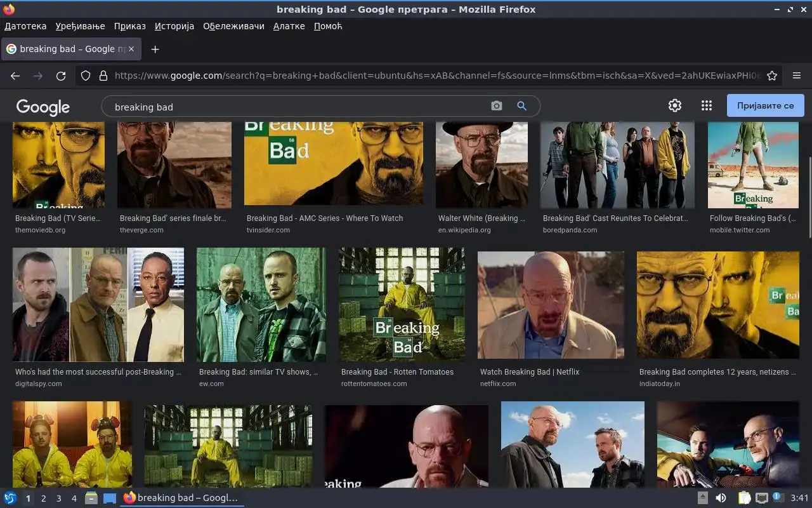Screen dimensions: 812x508
Task: Click the Breaking Bad' series finale caption
Action: (173, 218)
